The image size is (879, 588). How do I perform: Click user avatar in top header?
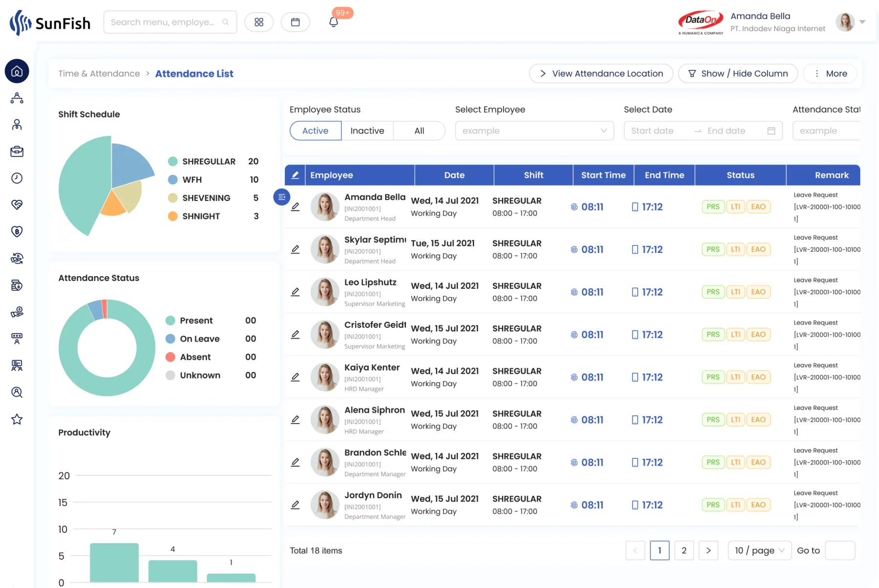845,22
